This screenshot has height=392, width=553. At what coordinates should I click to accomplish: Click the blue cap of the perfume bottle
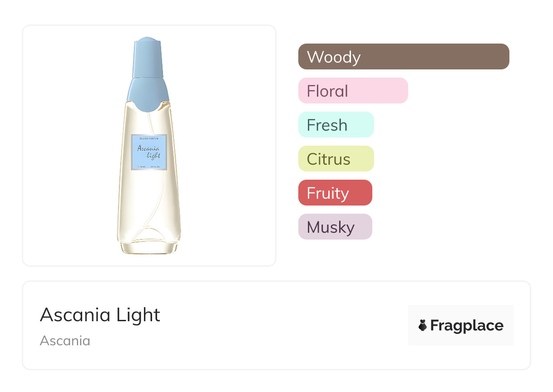[x=148, y=59]
